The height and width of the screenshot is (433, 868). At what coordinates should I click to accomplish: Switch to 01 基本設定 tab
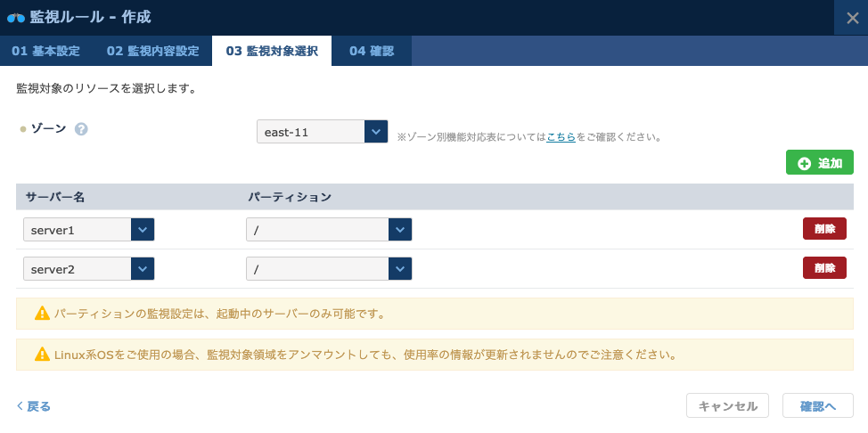(x=46, y=51)
